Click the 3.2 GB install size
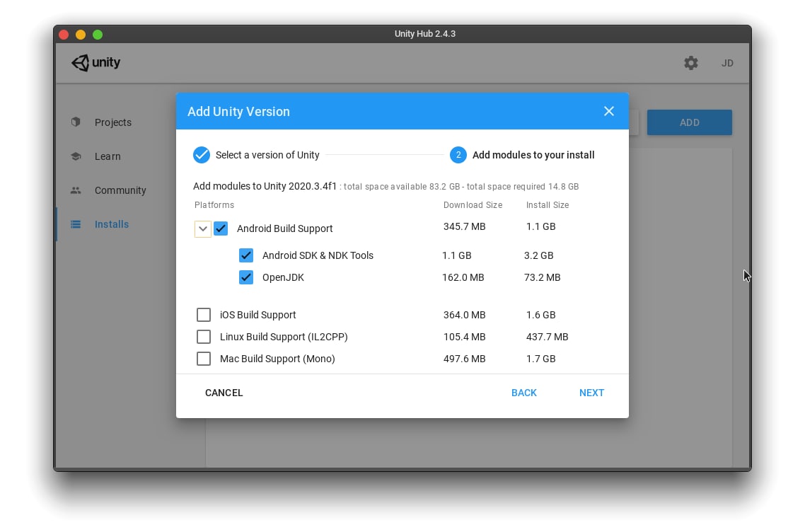The width and height of the screenshot is (805, 532). (538, 255)
